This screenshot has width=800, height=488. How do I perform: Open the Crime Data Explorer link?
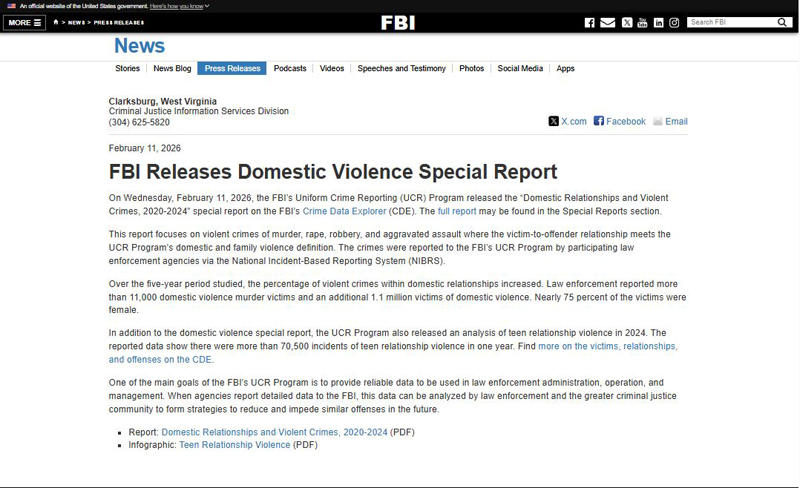[344, 212]
